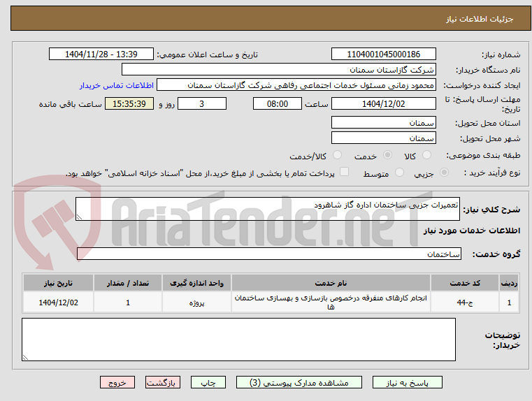The image size is (532, 401).
Task: Click the general description textarea corner grip
Action: point(79,217)
